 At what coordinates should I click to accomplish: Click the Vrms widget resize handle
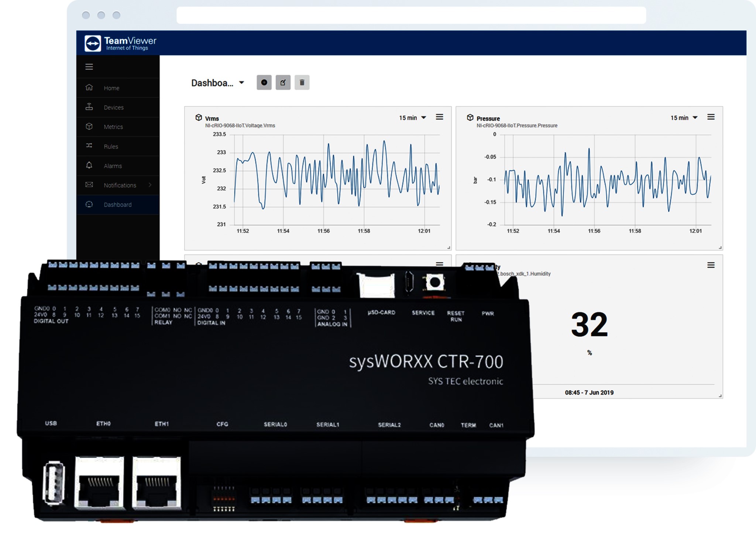449,247
